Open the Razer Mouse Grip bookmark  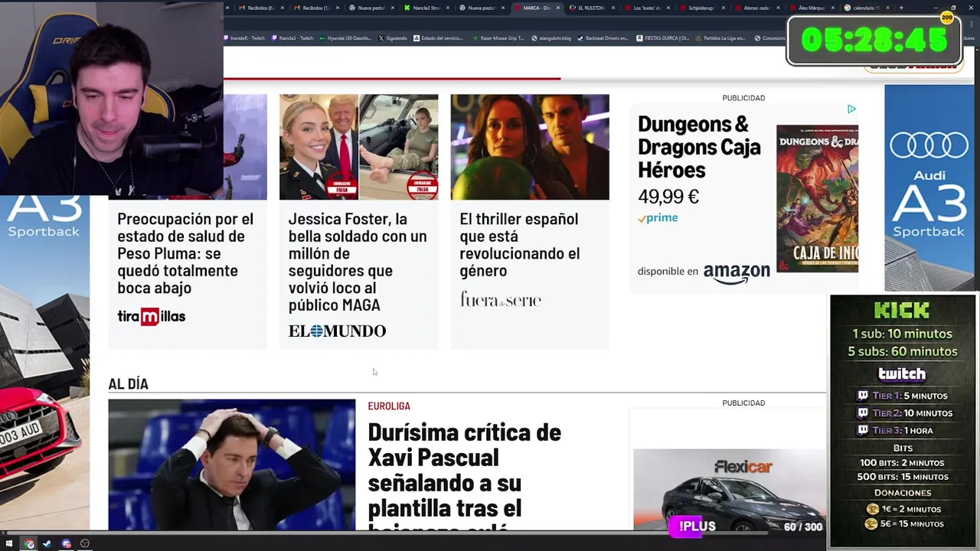[498, 37]
